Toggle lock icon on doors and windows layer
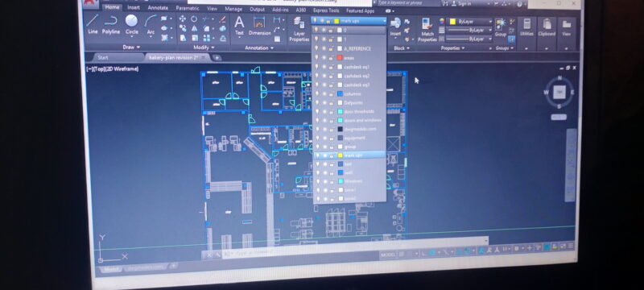644x290 pixels. [331, 120]
